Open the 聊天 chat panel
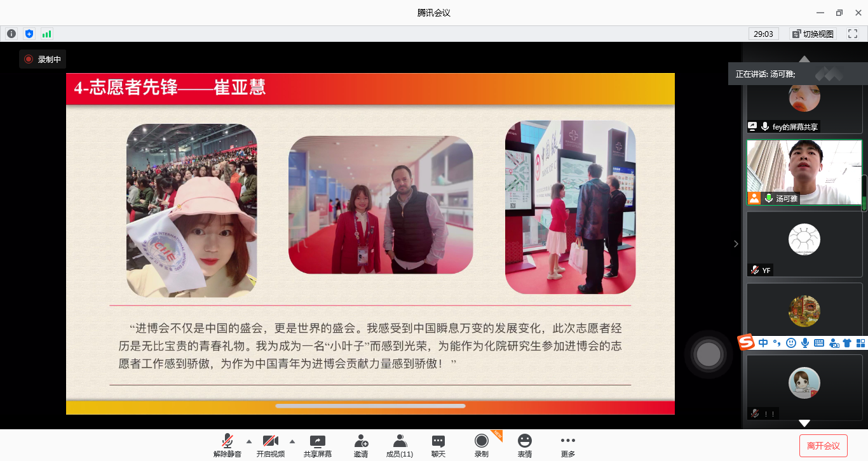868x461 pixels. pos(438,441)
